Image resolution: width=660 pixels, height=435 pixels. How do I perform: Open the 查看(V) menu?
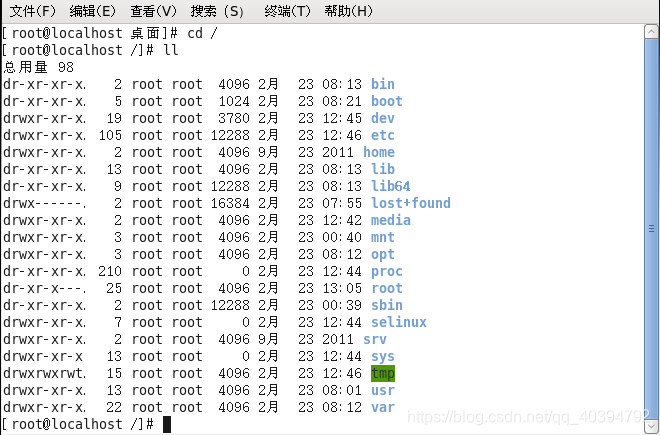[153, 11]
